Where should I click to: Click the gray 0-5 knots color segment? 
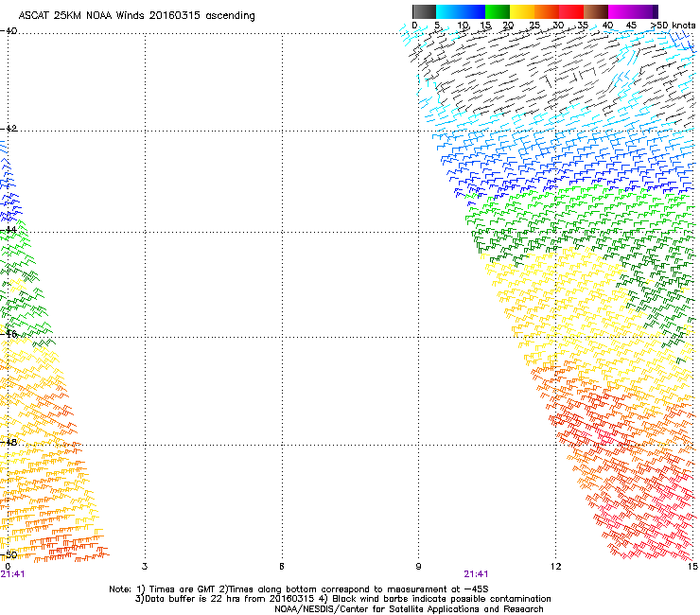coord(424,11)
